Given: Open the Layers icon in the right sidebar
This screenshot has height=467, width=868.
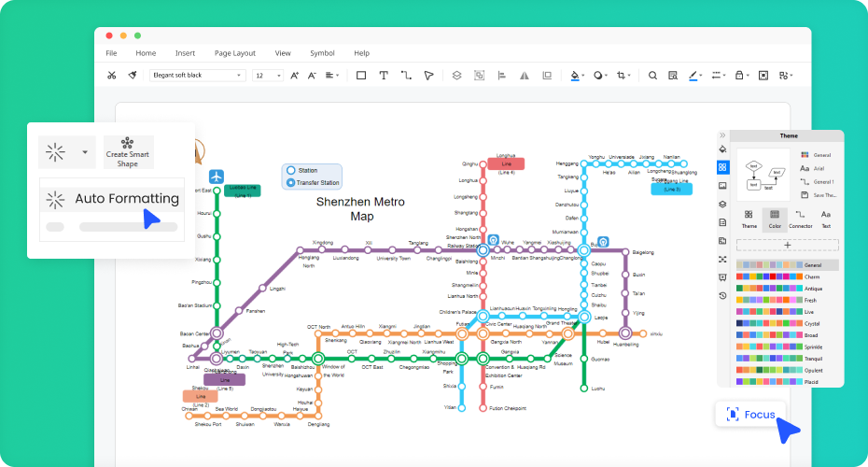Looking at the screenshot, I should click(x=722, y=204).
